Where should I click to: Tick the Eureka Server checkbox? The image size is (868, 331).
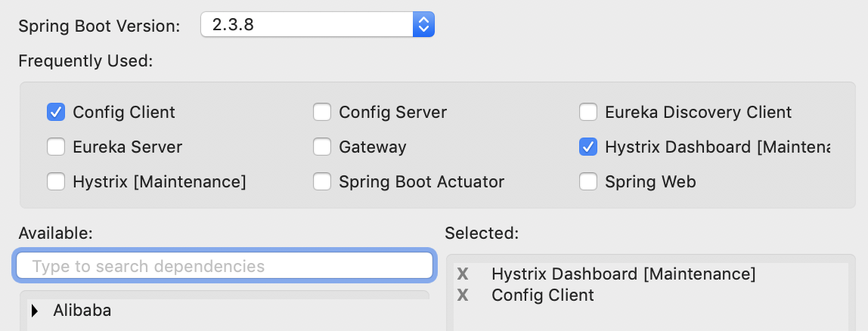click(x=56, y=147)
